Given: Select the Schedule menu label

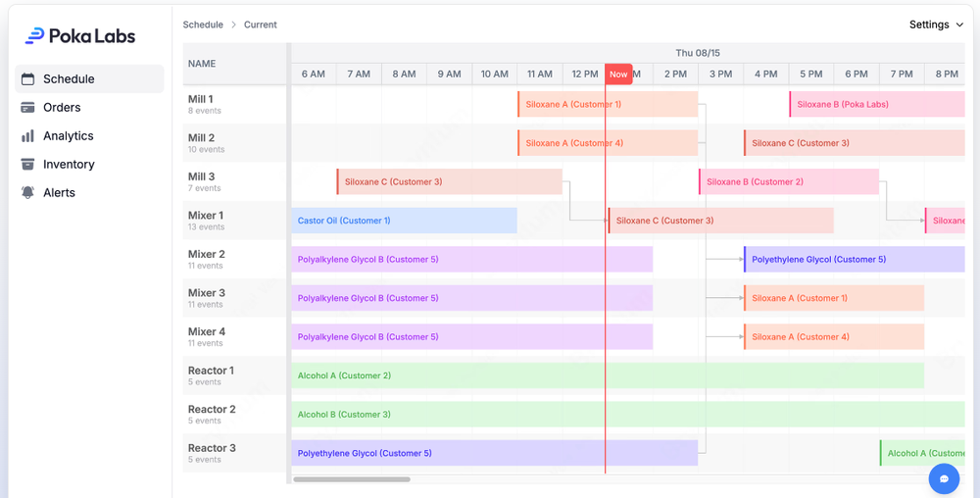Looking at the screenshot, I should [x=69, y=78].
